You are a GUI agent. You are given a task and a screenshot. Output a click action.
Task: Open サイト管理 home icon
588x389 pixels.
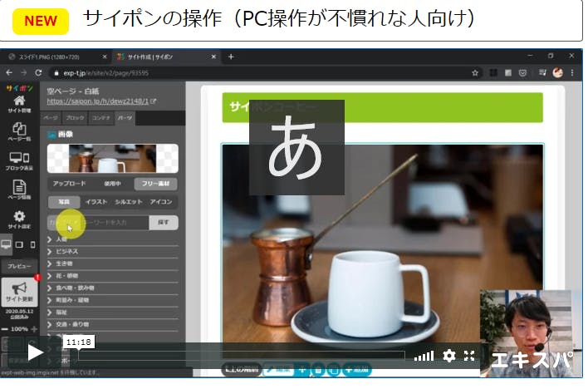click(19, 103)
